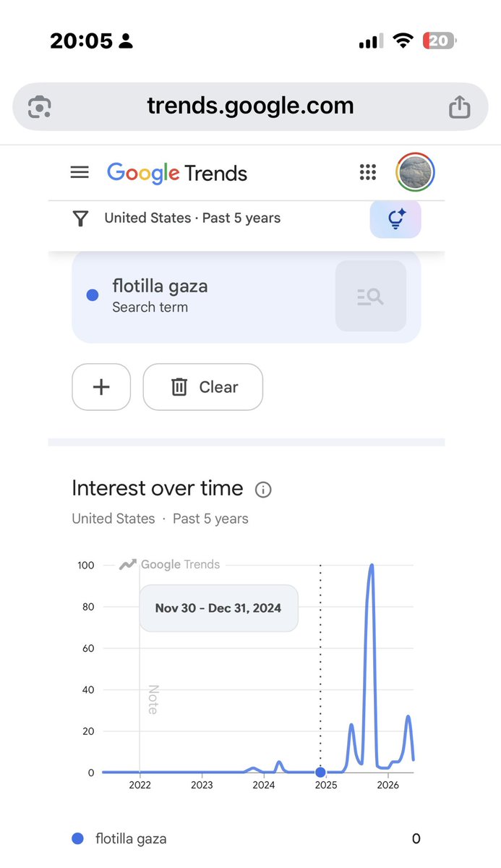Click the blue dot beside search term
Viewport: 501px width, 868px height.
tap(93, 295)
